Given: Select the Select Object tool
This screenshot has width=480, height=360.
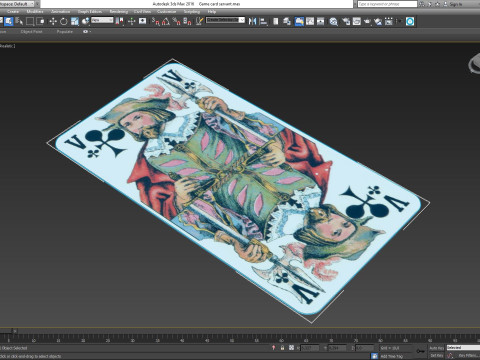Looking at the screenshot, I should coord(8,22).
